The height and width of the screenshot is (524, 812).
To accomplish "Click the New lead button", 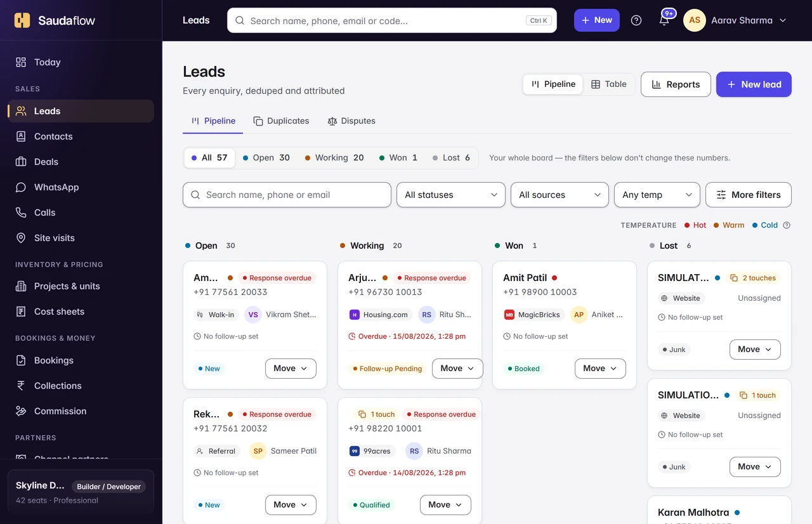I will [754, 84].
